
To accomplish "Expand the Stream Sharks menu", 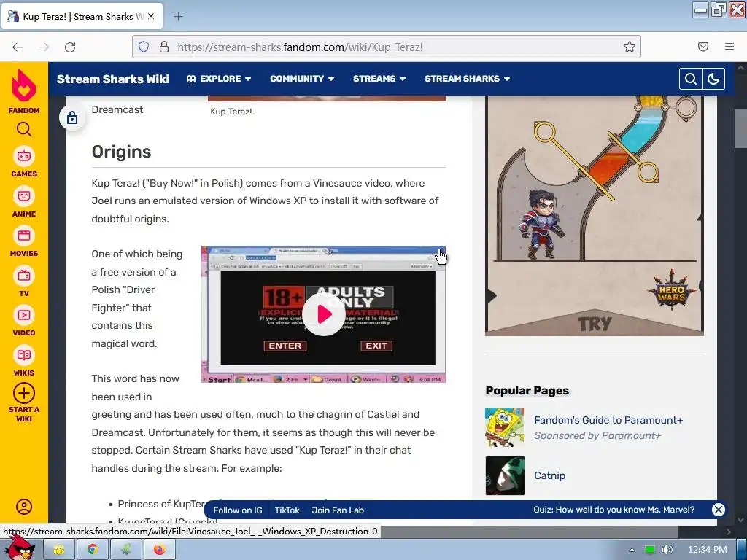I will click(x=468, y=79).
